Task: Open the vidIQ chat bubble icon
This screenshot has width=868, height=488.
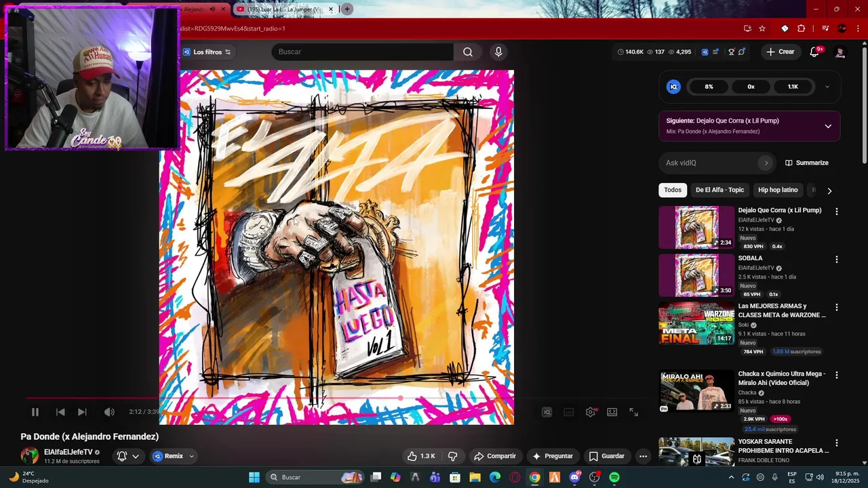Action: (x=742, y=52)
